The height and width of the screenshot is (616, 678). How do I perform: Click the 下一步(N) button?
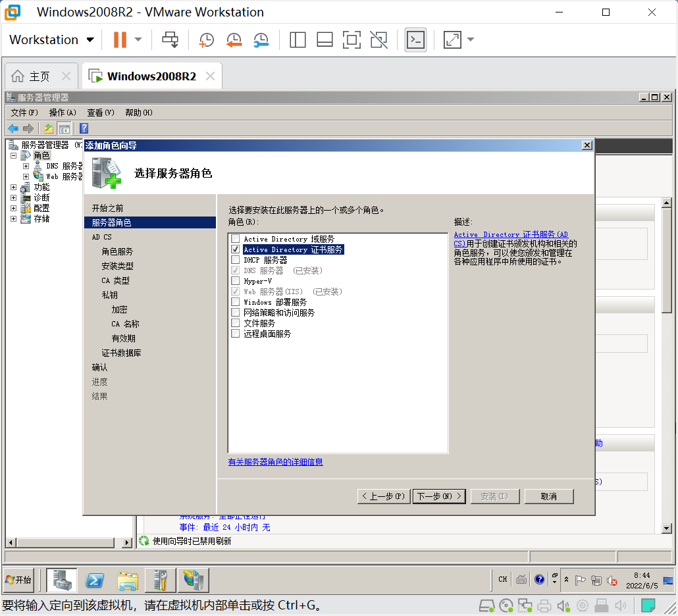439,496
